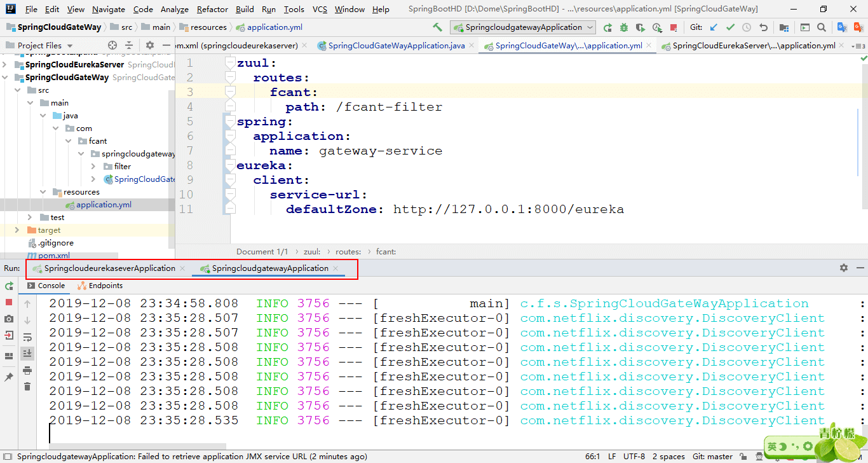Update project with the blue Git arrow

click(714, 27)
